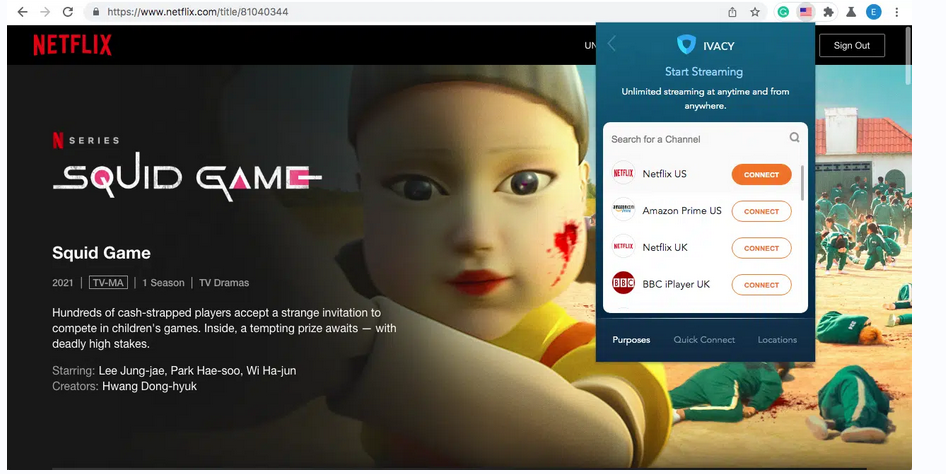946x474 pixels.
Task: Click the '1 Season' text
Action: pos(163,283)
